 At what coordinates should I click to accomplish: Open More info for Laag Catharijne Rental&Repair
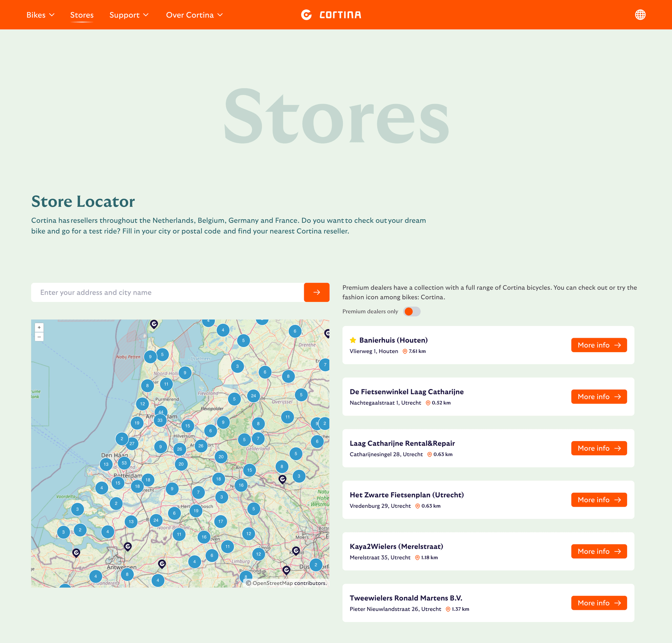coord(599,448)
